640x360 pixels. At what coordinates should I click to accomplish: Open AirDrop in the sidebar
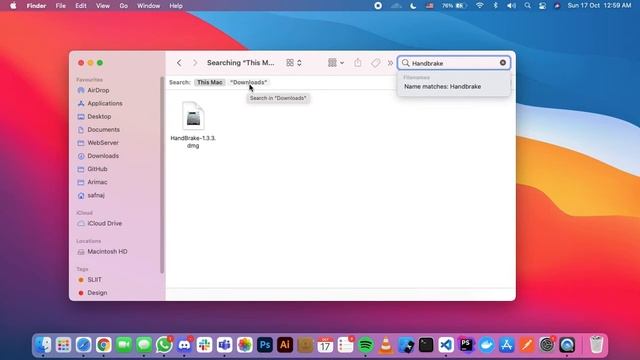click(x=98, y=90)
